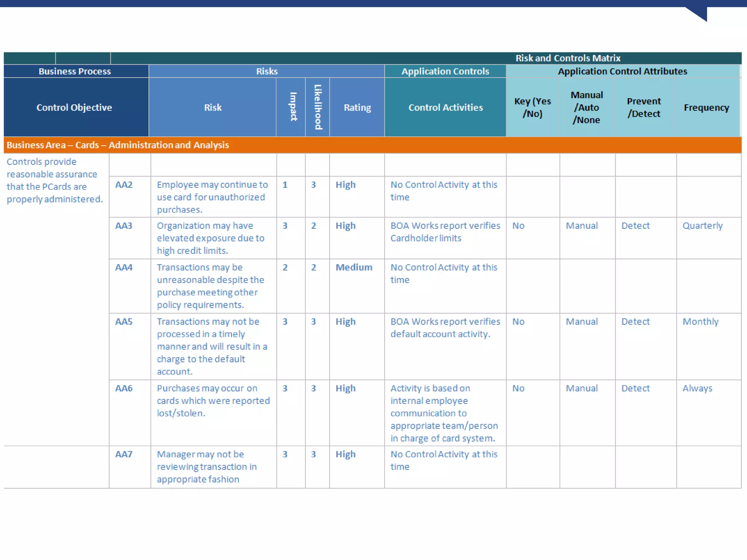Select the Application Control Attributes header

[622, 71]
